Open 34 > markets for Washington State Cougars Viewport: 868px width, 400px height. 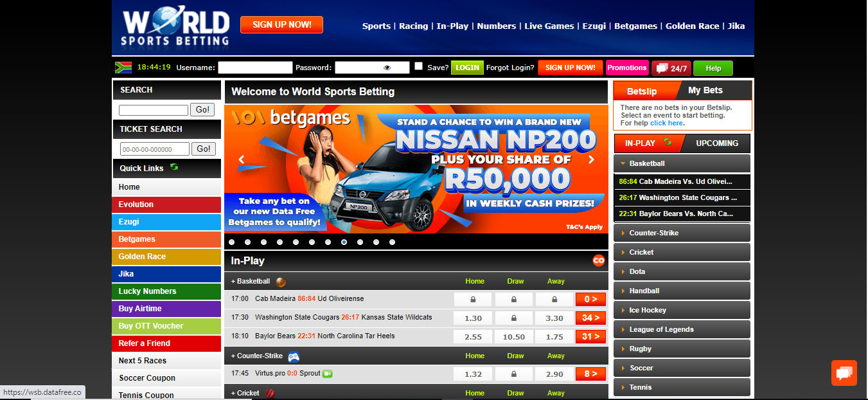(590, 318)
